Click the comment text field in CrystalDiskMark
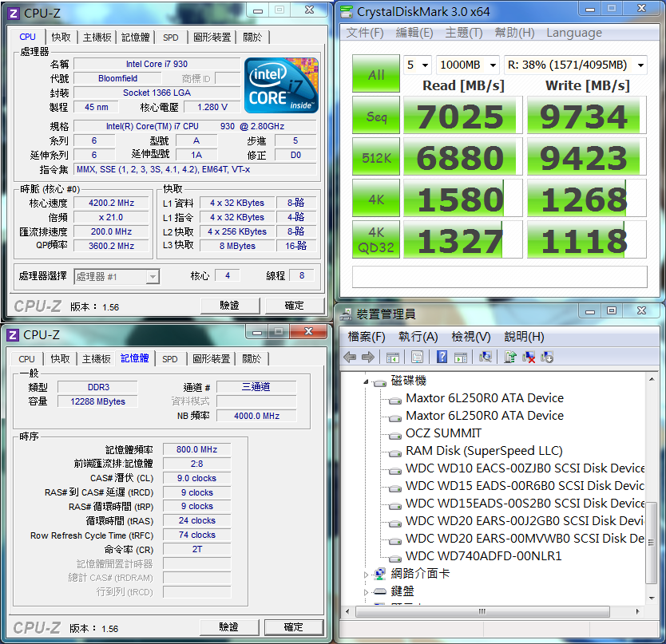 (500, 277)
